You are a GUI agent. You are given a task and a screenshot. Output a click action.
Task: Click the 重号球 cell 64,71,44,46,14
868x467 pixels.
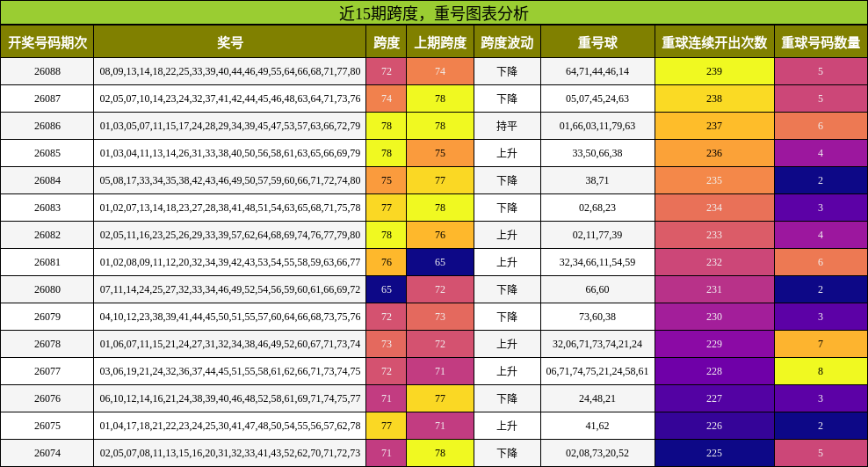tap(597, 71)
